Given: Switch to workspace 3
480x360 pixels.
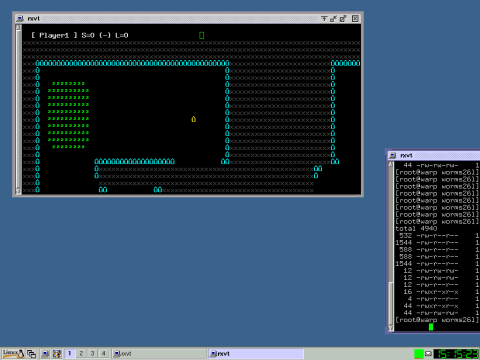Looking at the screenshot, I should point(92,353).
